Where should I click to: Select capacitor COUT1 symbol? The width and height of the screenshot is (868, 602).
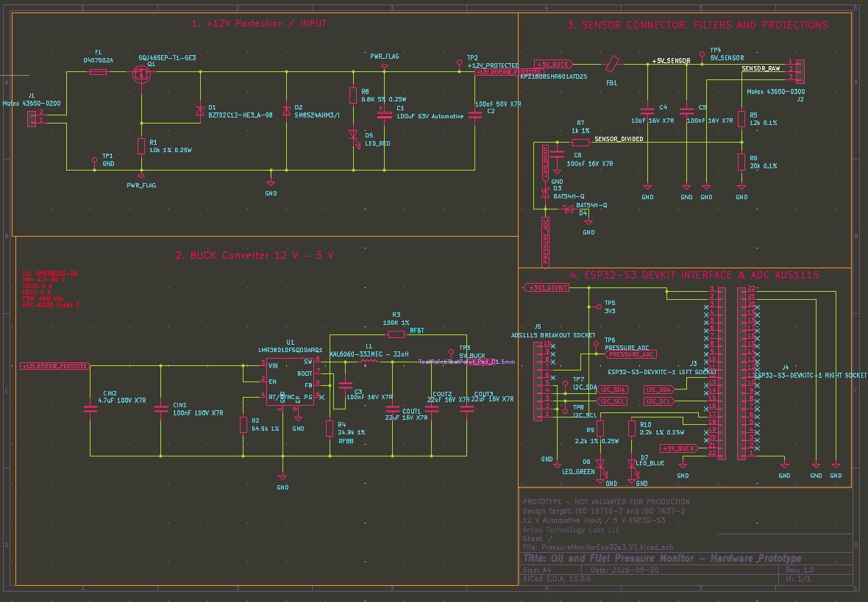[x=393, y=409]
